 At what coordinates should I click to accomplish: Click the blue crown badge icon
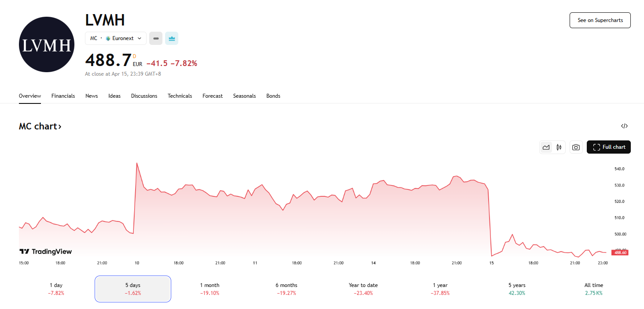click(x=172, y=38)
